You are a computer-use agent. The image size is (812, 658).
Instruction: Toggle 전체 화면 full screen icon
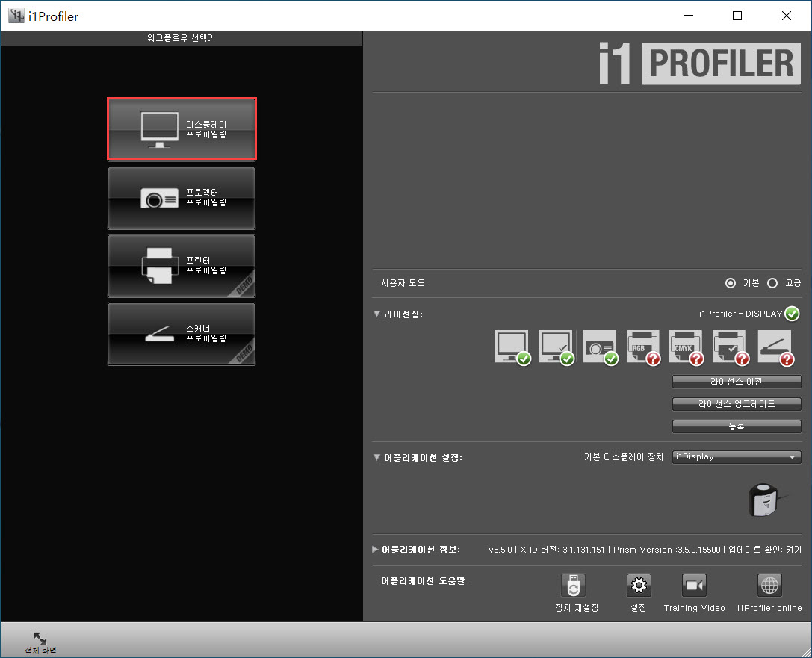point(40,639)
